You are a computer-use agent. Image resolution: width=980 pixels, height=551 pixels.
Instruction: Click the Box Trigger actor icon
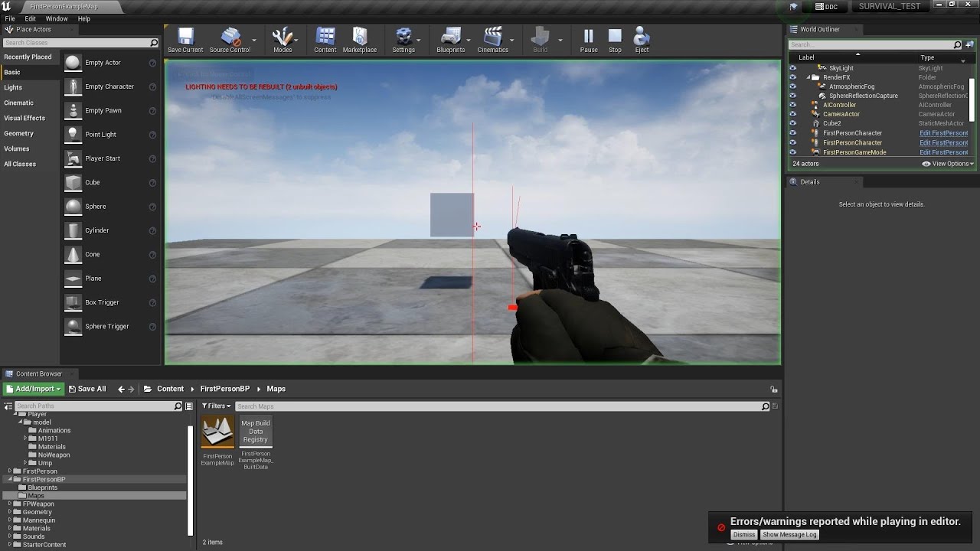tap(73, 302)
